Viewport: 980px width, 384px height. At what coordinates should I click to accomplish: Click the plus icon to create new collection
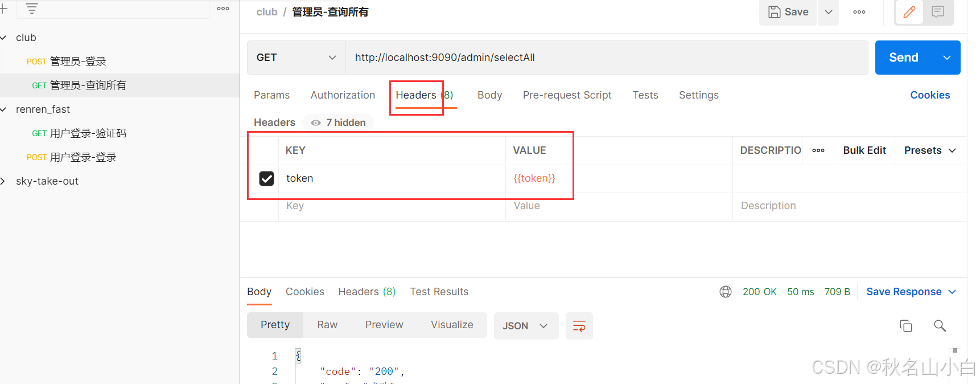(x=3, y=9)
